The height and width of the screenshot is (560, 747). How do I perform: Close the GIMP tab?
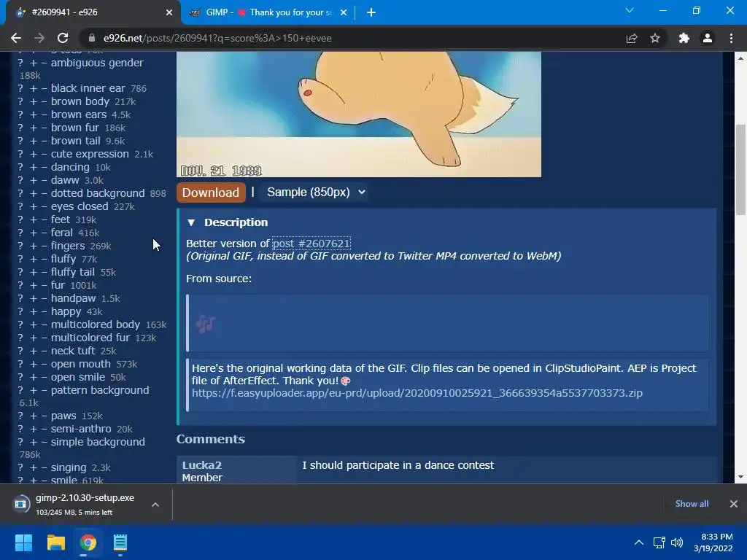coord(344,12)
